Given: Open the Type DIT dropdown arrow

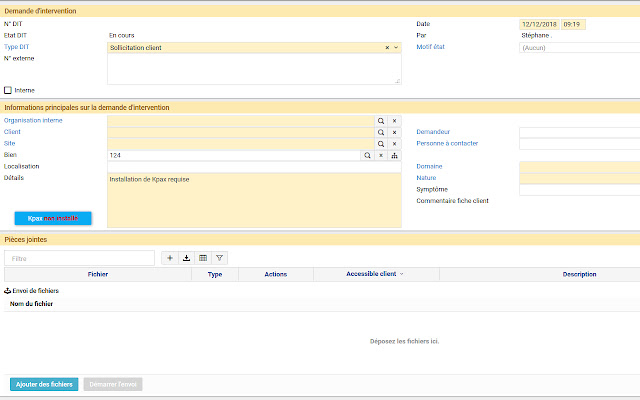Looking at the screenshot, I should coord(396,48).
